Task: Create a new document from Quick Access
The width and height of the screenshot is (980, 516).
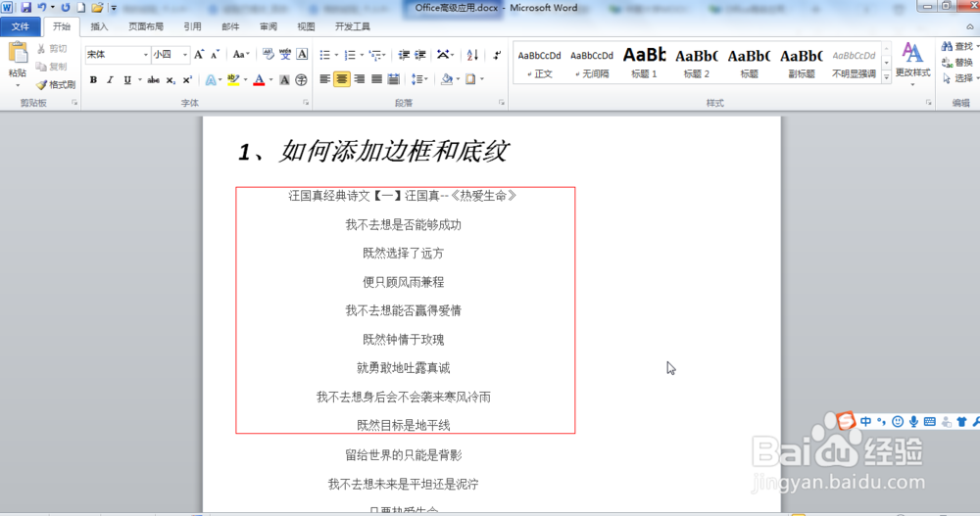Action: tap(80, 8)
